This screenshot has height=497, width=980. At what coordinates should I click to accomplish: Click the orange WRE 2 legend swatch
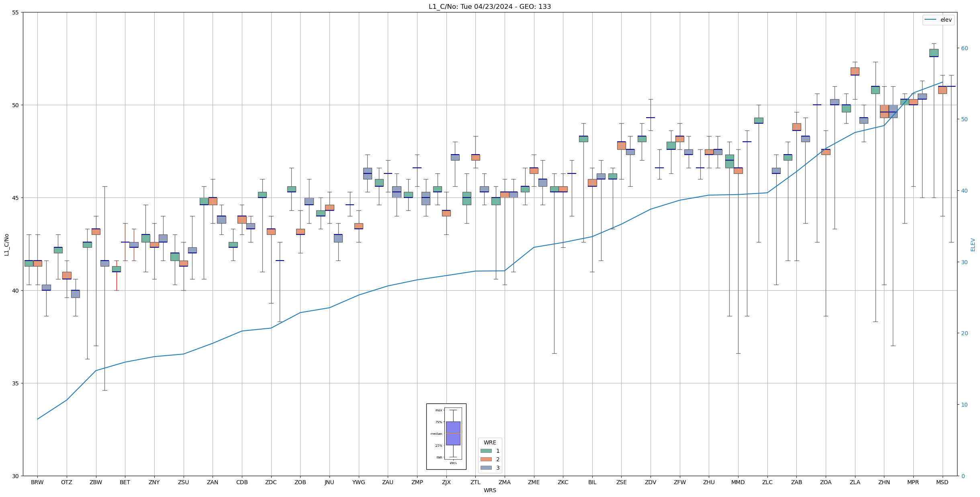[x=486, y=459]
